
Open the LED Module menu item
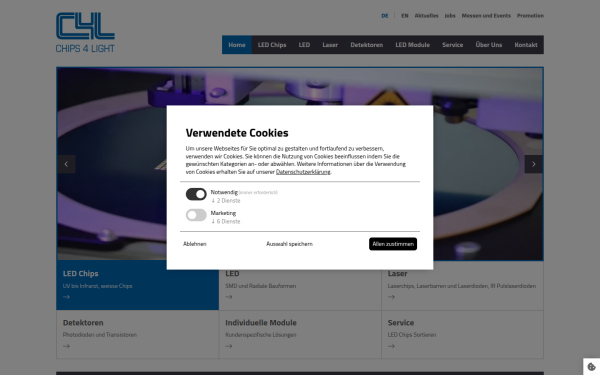[x=412, y=45]
